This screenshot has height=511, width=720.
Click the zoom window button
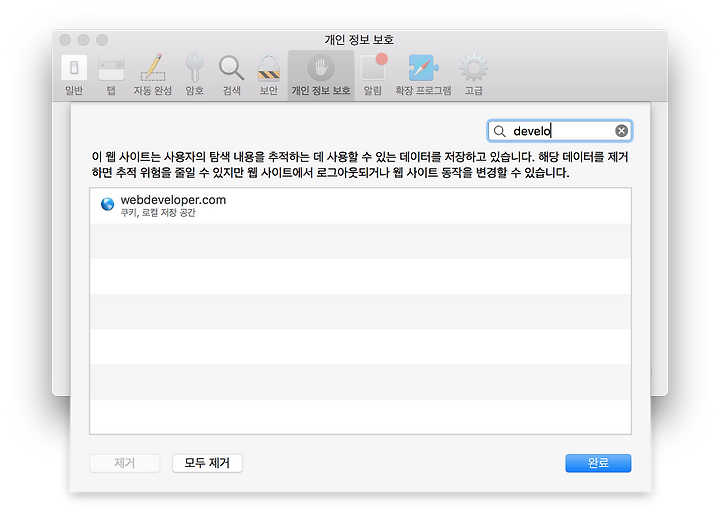click(x=102, y=40)
